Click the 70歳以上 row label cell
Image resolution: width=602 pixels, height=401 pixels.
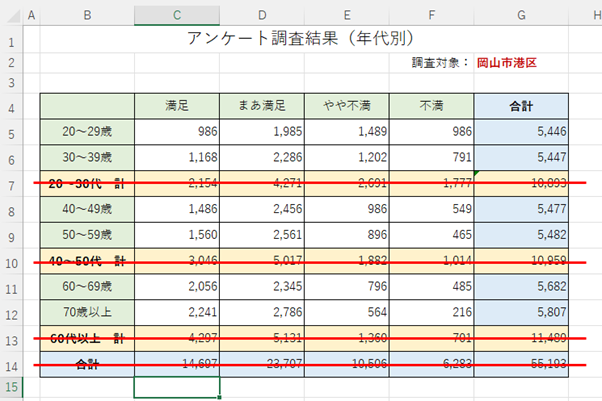(x=87, y=314)
